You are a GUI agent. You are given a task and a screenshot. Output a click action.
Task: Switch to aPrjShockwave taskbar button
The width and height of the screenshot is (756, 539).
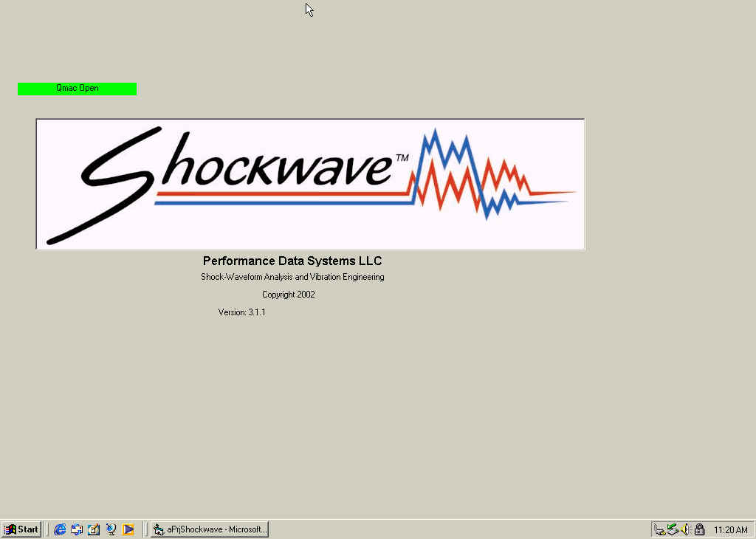[210, 529]
